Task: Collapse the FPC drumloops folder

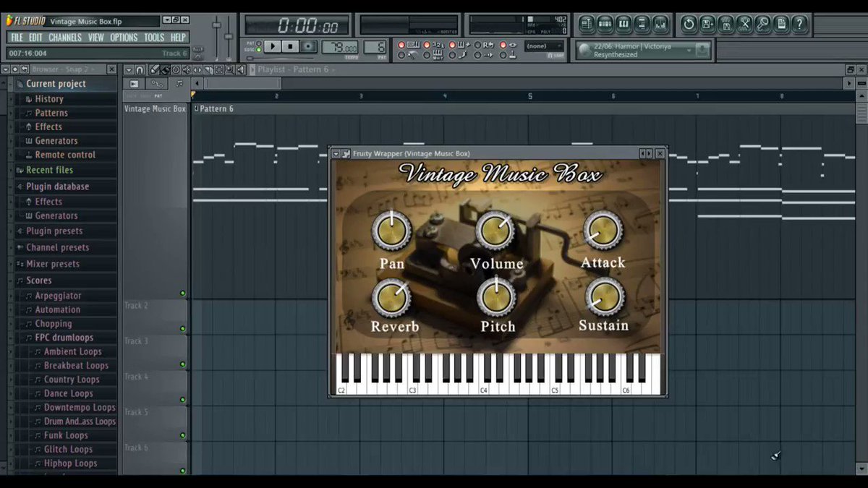Action: [64, 338]
